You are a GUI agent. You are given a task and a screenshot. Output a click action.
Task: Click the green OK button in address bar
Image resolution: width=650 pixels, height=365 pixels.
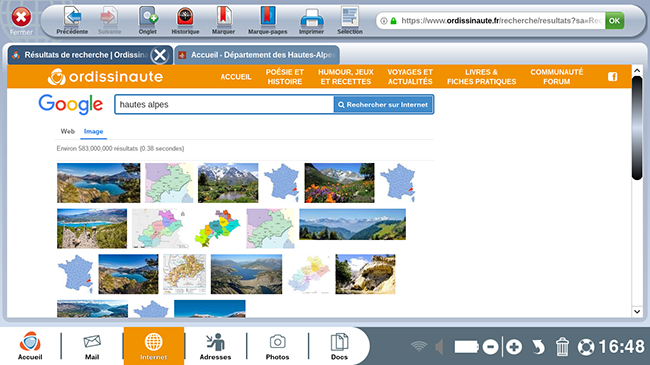click(x=614, y=20)
